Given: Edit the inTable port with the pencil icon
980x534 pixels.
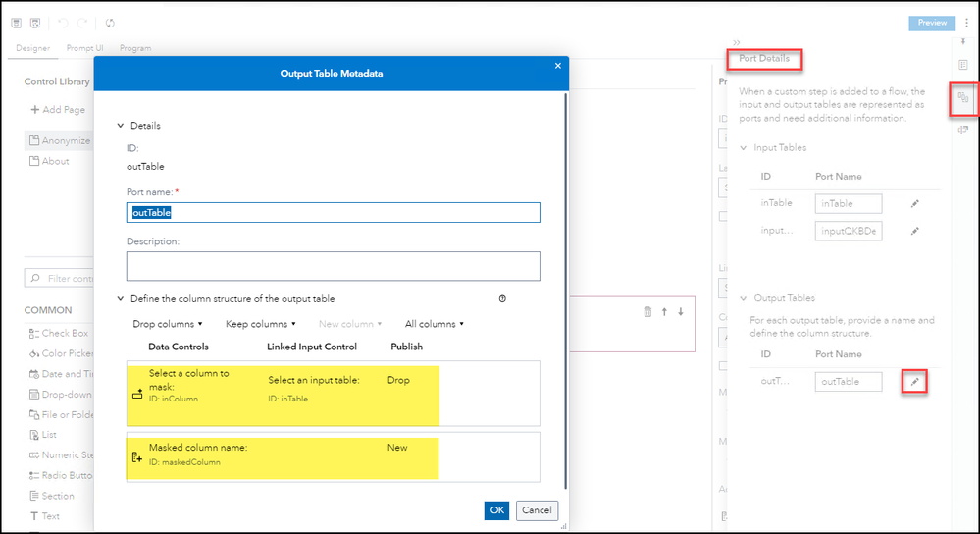Looking at the screenshot, I should (x=915, y=204).
